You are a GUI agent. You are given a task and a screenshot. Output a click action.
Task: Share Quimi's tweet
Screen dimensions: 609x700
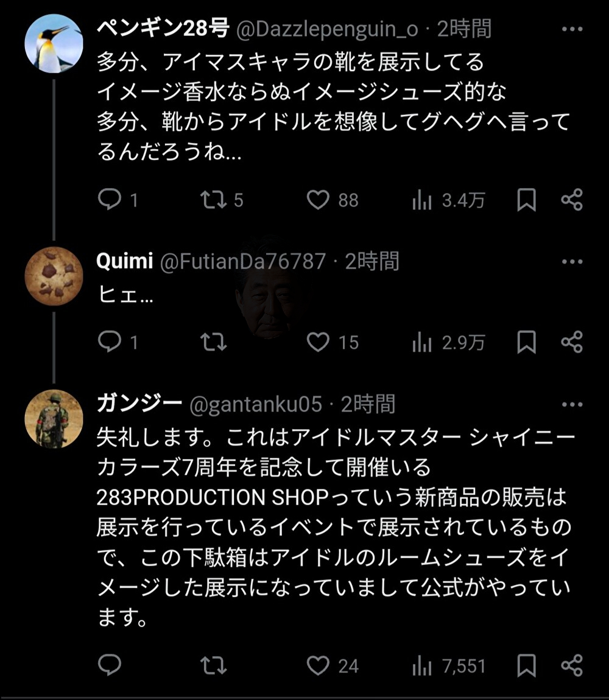571,343
